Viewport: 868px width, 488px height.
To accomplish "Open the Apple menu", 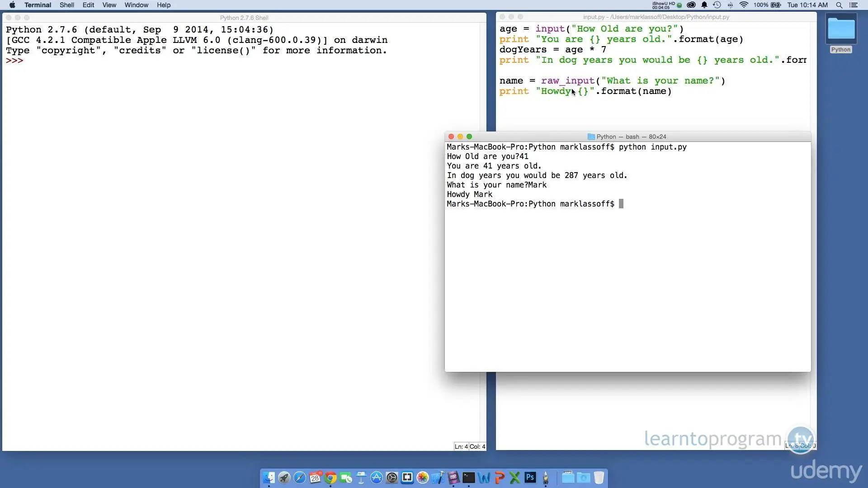I will pyautogui.click(x=12, y=5).
